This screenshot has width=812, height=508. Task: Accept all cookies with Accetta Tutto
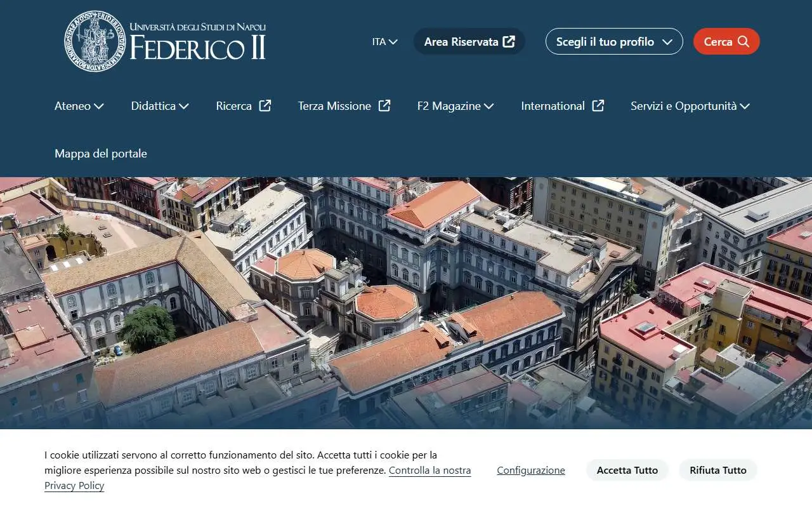(x=627, y=471)
